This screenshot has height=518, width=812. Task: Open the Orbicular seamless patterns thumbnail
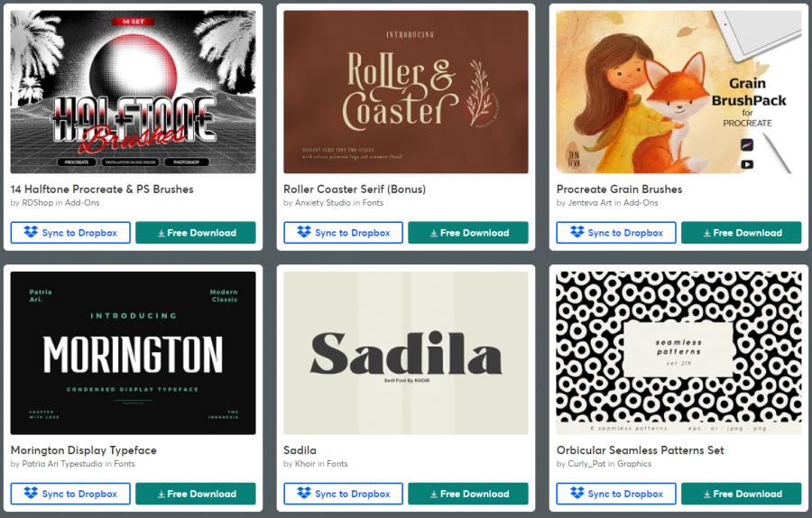pos(678,353)
